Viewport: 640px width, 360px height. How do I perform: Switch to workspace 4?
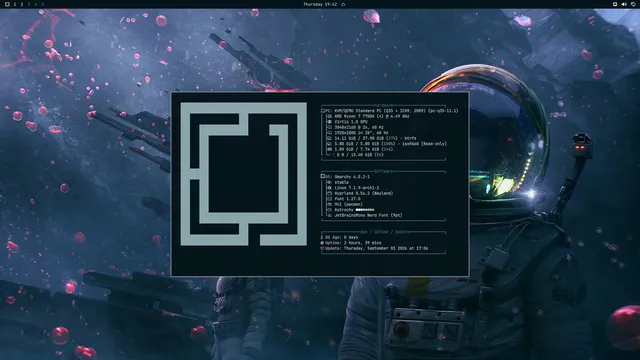point(36,4)
